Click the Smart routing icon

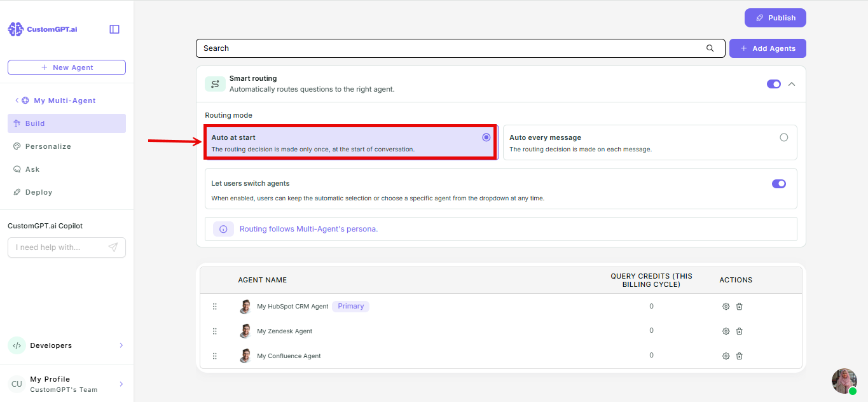(x=215, y=84)
